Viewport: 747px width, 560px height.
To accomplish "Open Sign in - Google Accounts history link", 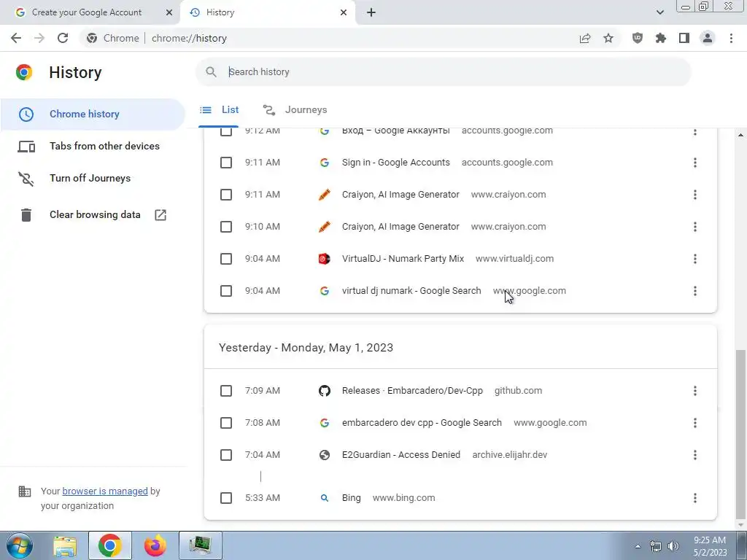I will [396, 163].
